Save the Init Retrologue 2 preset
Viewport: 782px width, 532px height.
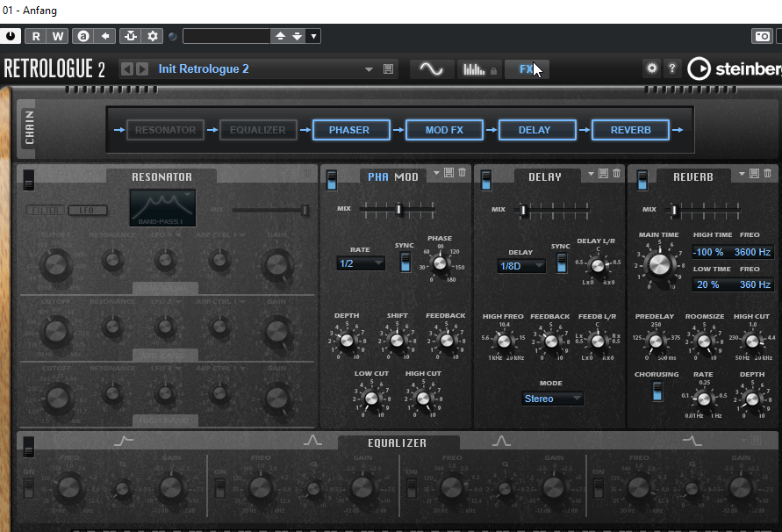point(388,68)
